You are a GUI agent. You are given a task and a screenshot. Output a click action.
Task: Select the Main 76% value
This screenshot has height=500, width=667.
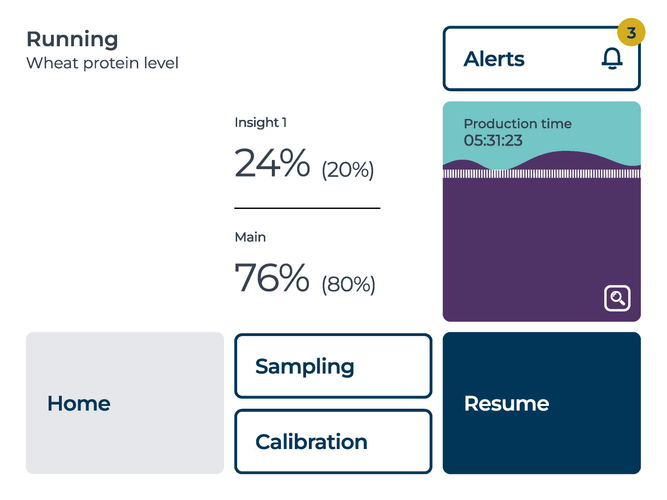(x=272, y=277)
